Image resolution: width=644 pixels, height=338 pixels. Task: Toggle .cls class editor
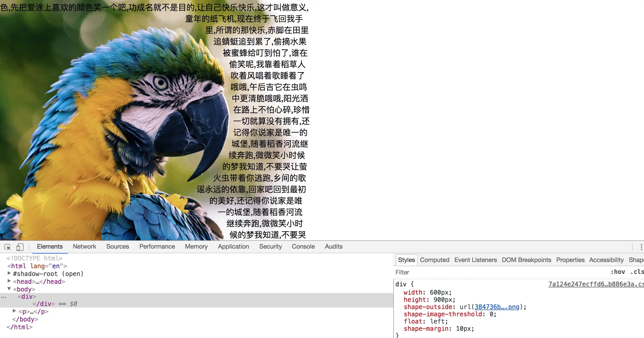pyautogui.click(x=637, y=272)
